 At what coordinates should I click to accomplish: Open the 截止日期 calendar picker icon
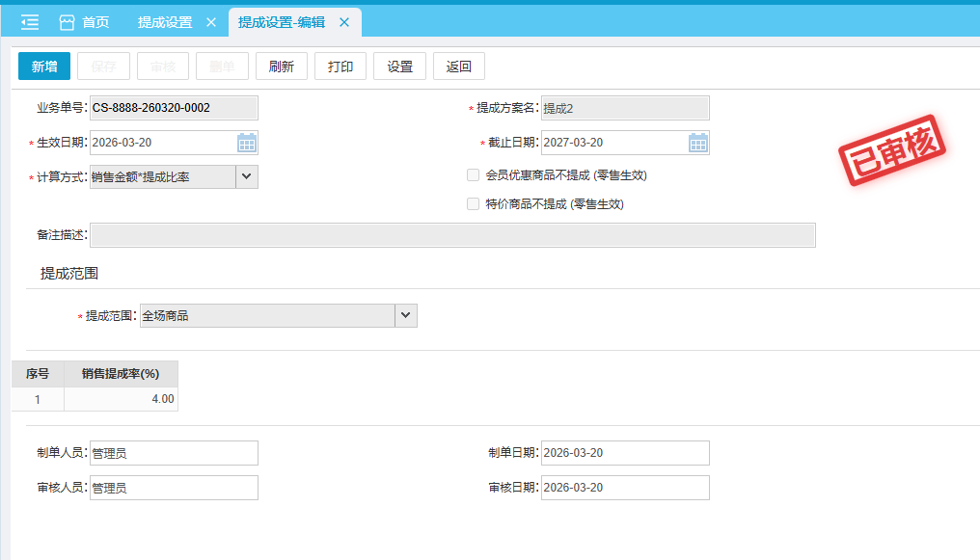tap(698, 143)
